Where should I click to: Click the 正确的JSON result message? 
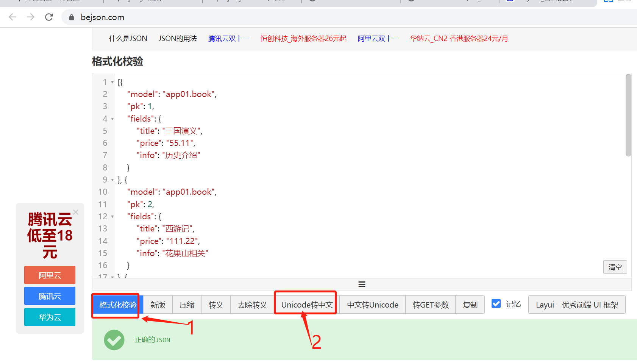coord(152,340)
